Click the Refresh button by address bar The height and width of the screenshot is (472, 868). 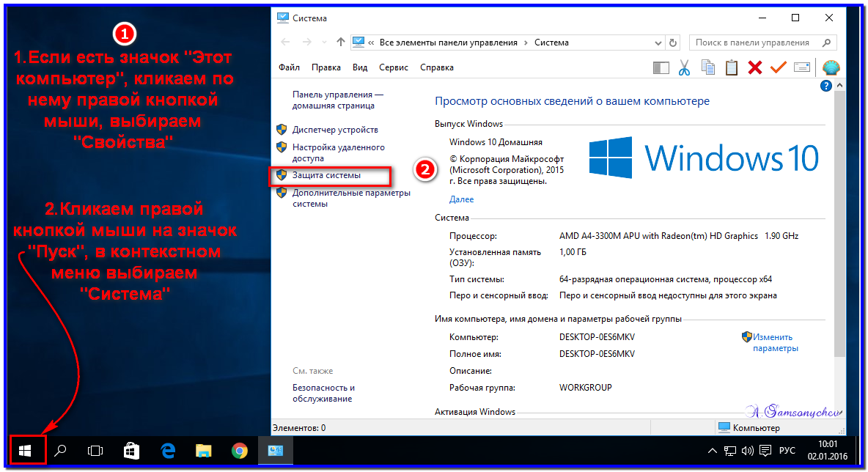click(672, 43)
